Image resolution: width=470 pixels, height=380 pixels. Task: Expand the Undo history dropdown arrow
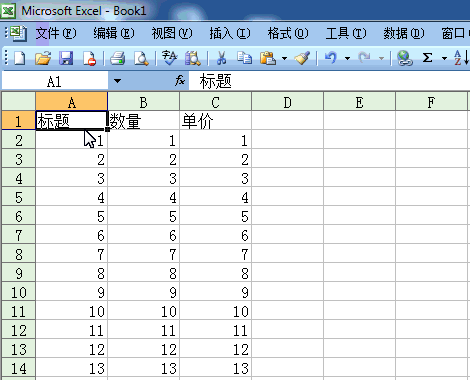347,59
